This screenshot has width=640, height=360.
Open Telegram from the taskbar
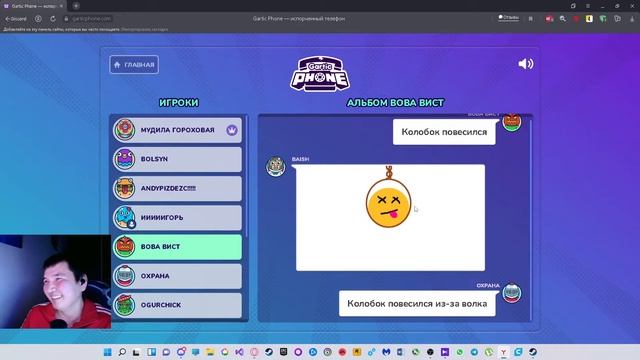[474, 352]
